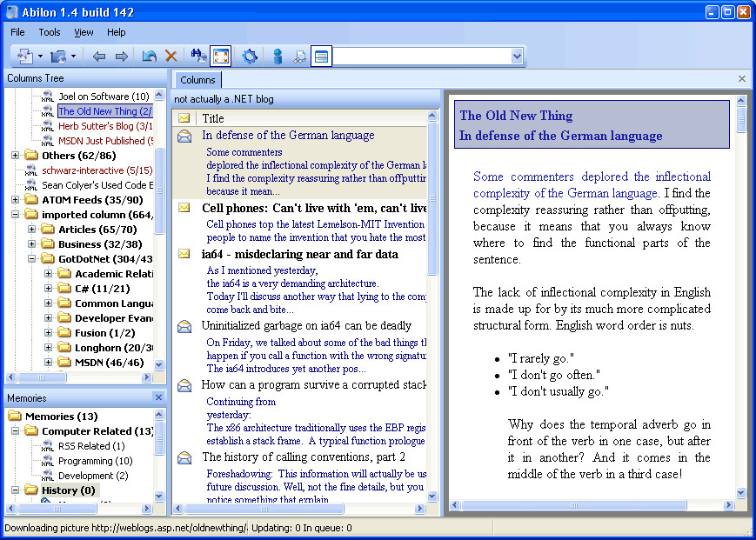Image resolution: width=756 pixels, height=540 pixels.
Task: Click the Memories (13) root folder icon
Action: click(x=15, y=416)
